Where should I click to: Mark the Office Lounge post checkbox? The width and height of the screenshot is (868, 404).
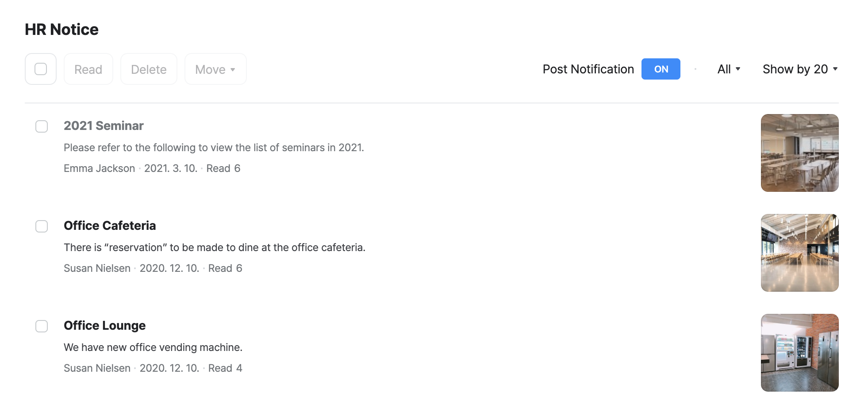click(x=42, y=326)
